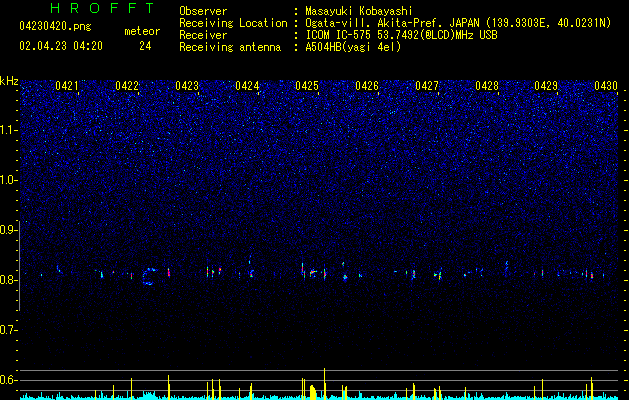Click the 0421 time marker

point(67,86)
